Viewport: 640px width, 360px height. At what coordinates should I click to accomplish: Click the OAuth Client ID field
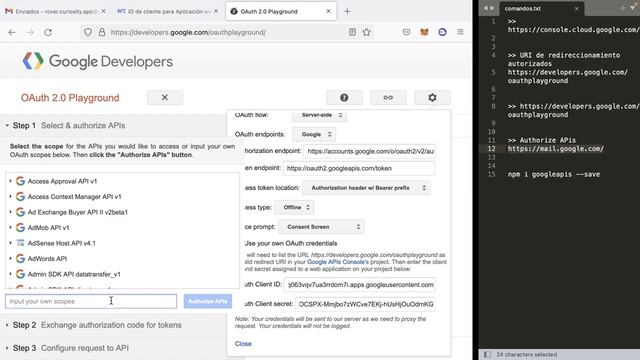pos(360,285)
